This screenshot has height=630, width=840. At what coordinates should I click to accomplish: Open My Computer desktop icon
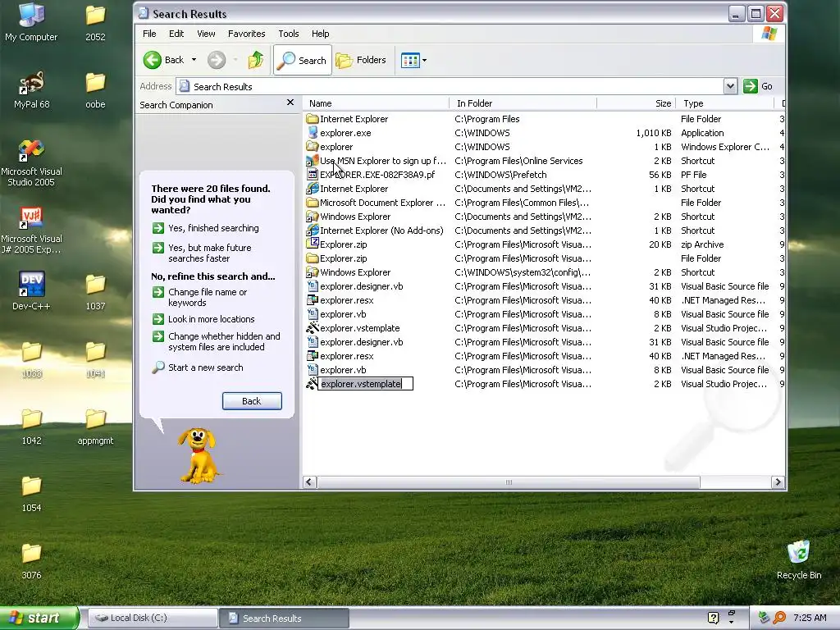click(31, 21)
